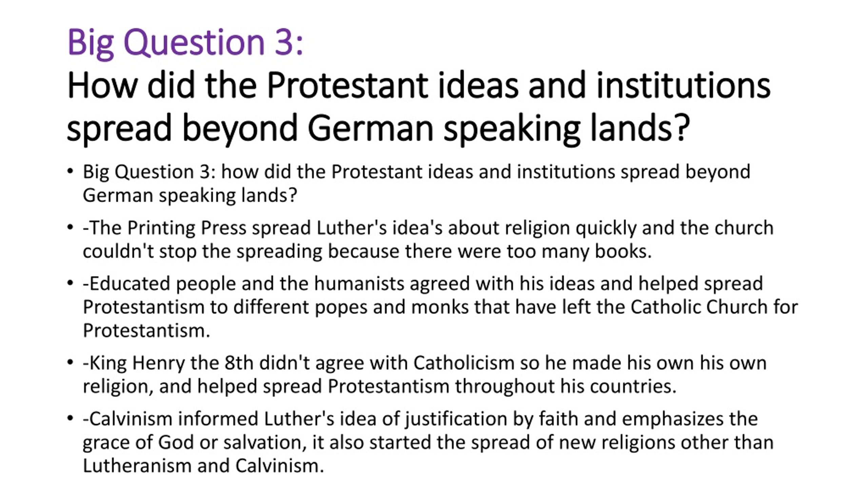Click the phrase 'throughout his countries.'
Screen dimensions: 868x488
tap(566, 386)
